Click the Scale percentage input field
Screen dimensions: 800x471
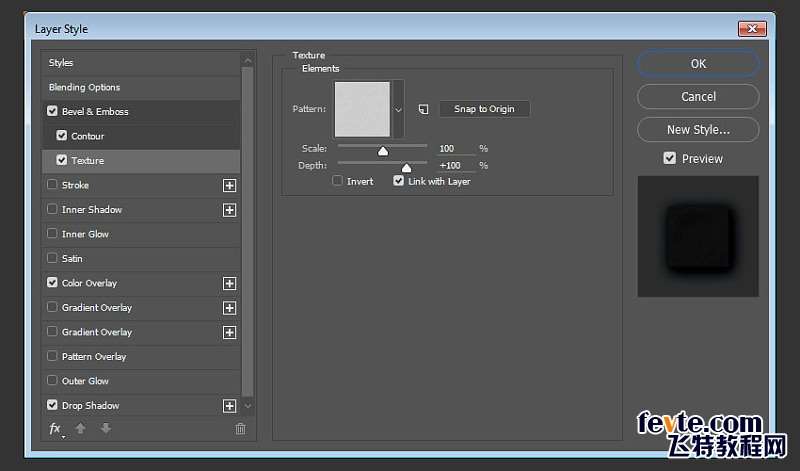tap(456, 148)
